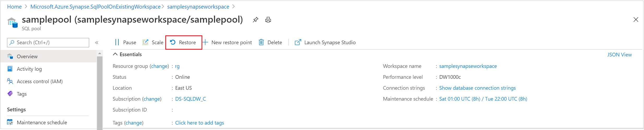
Task: Show database connection strings
Action: coord(477,88)
